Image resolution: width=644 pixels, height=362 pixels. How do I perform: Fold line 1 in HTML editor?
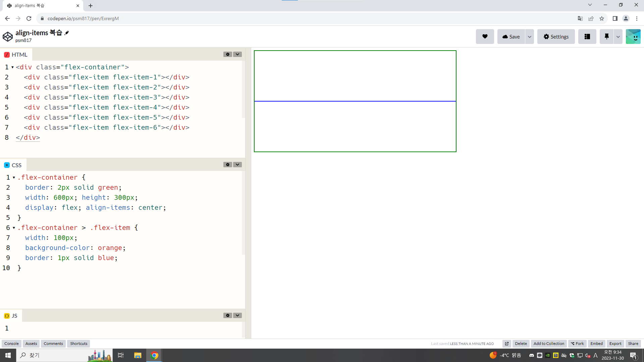coord(13,67)
